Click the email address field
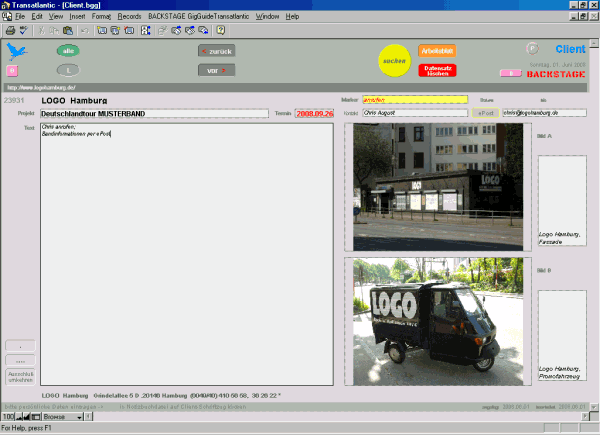The width and height of the screenshot is (600, 435). click(545, 113)
